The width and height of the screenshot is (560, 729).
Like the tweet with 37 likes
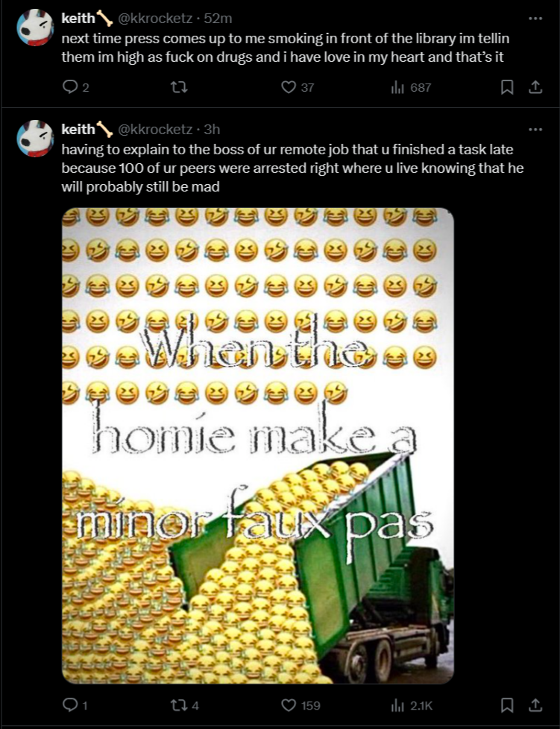(x=298, y=87)
